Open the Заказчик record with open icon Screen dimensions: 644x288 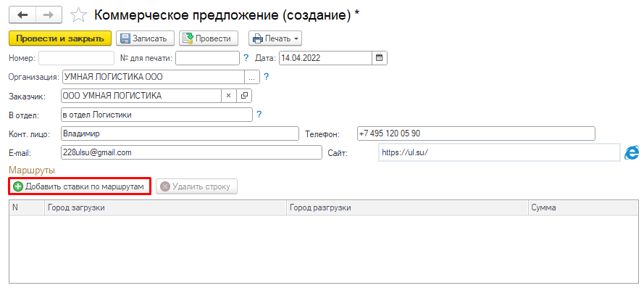click(244, 96)
